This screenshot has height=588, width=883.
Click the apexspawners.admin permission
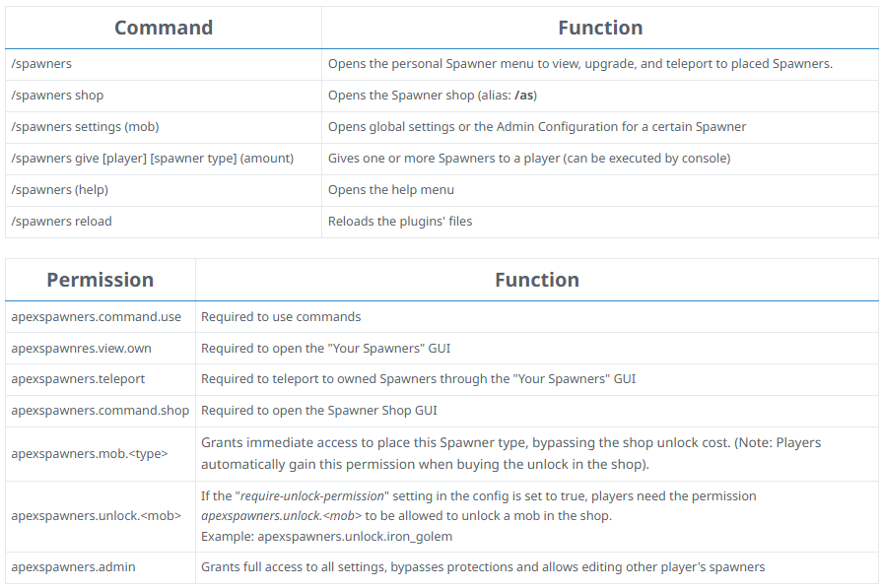(73, 567)
